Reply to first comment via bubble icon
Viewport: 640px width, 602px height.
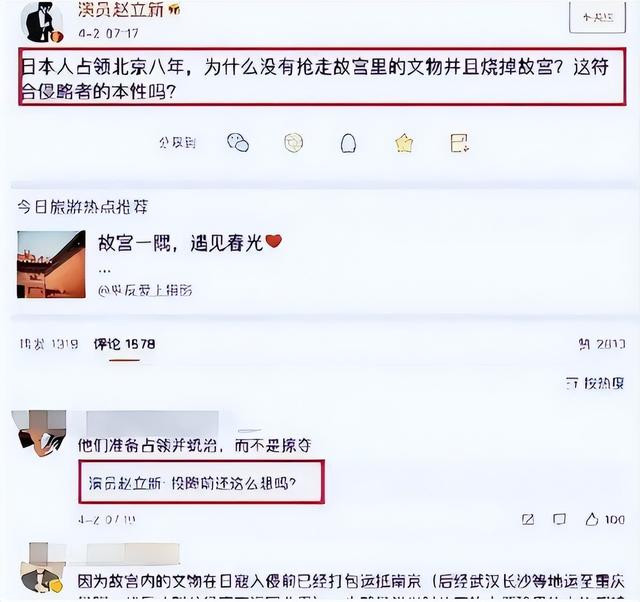click(x=559, y=519)
